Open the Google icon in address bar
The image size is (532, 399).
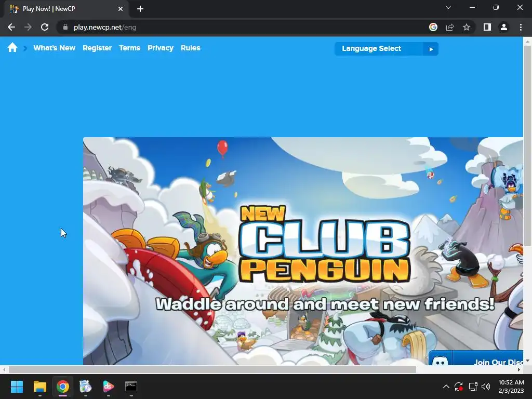pyautogui.click(x=433, y=27)
